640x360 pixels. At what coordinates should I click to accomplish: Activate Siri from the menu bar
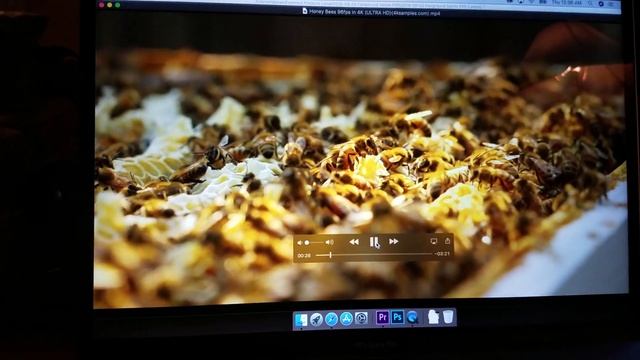coord(602,3)
